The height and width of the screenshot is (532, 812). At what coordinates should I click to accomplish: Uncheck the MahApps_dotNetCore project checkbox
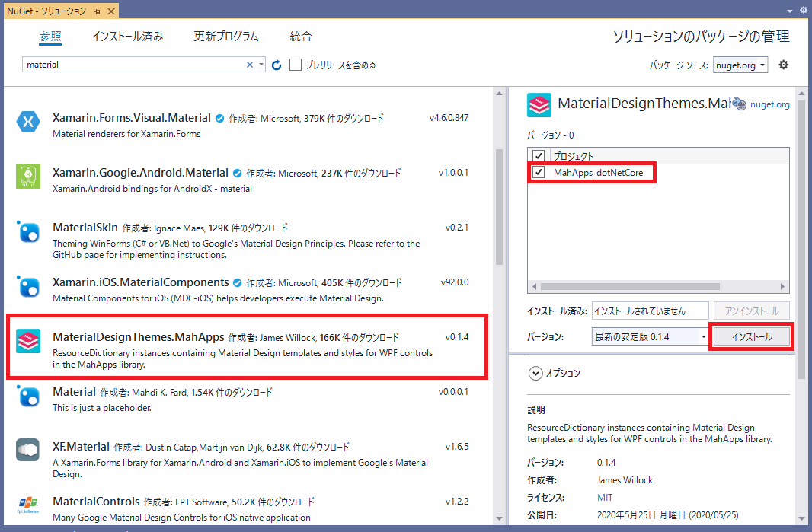[x=539, y=172]
